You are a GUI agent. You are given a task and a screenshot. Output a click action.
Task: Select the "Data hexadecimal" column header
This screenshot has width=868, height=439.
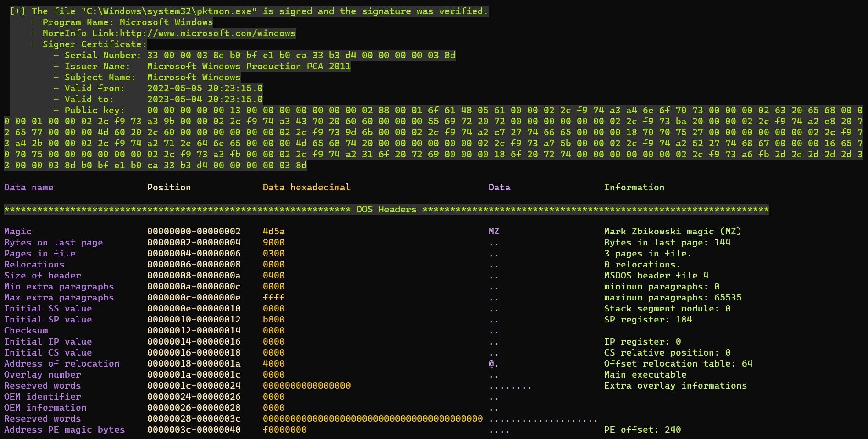[307, 188]
